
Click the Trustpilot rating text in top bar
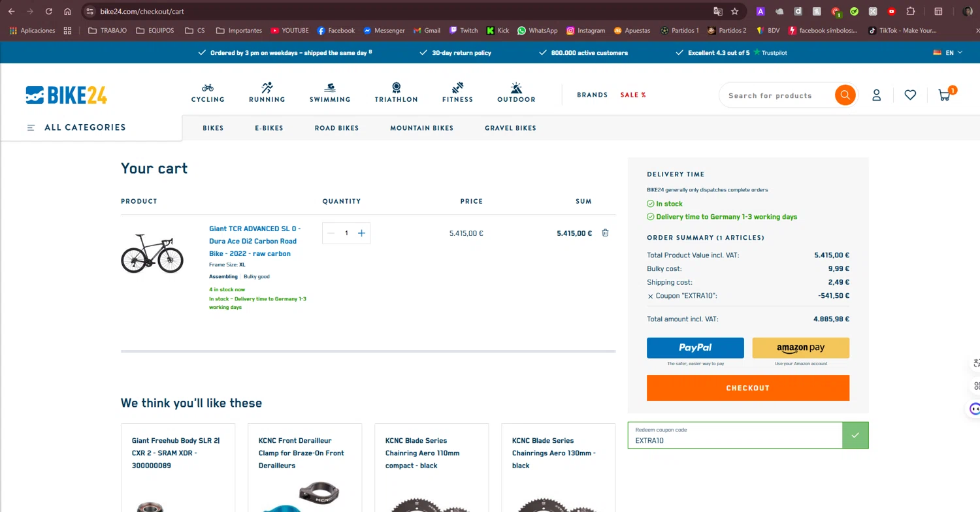tap(737, 52)
